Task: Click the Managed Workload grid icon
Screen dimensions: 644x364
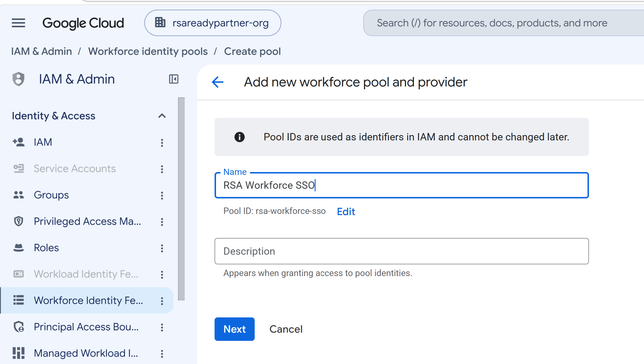Action: click(x=18, y=353)
